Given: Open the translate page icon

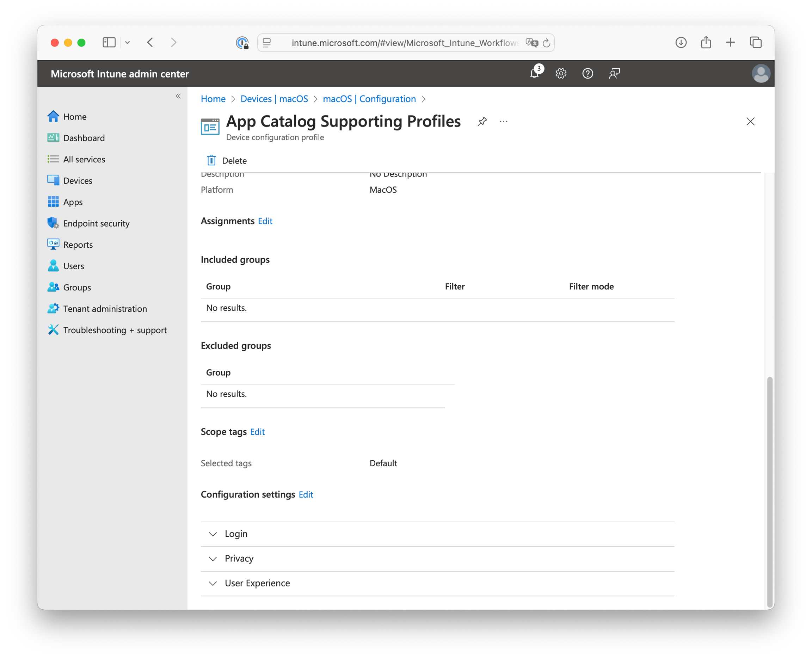Looking at the screenshot, I should (531, 43).
